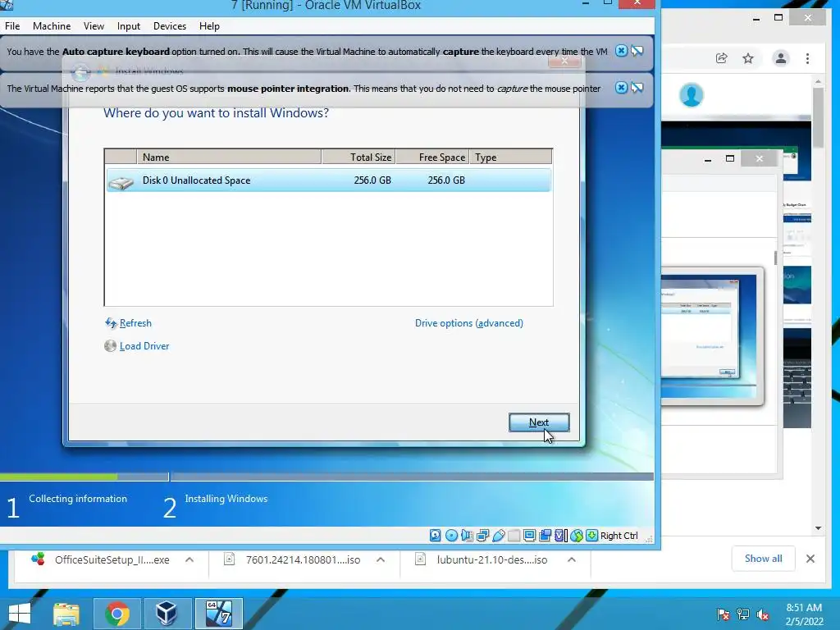Bookmark the page with Chrome's star icon
The image size is (840, 630).
(x=748, y=58)
